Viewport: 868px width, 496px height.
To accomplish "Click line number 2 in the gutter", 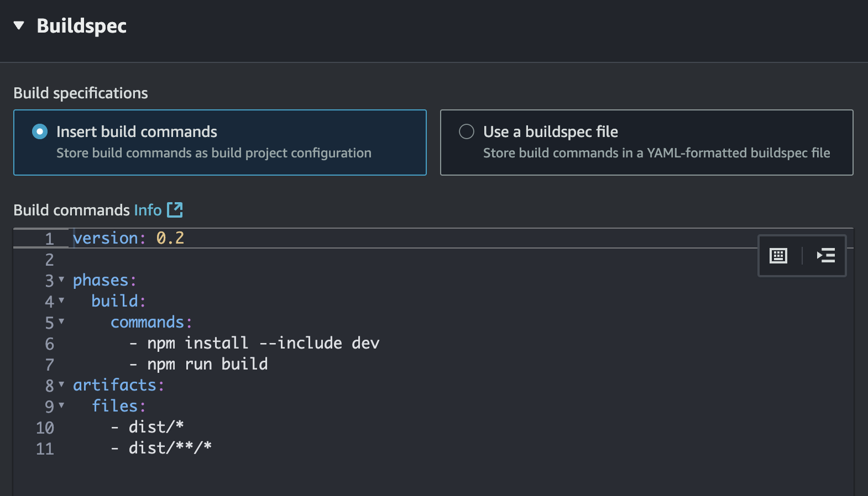I will click(x=49, y=260).
